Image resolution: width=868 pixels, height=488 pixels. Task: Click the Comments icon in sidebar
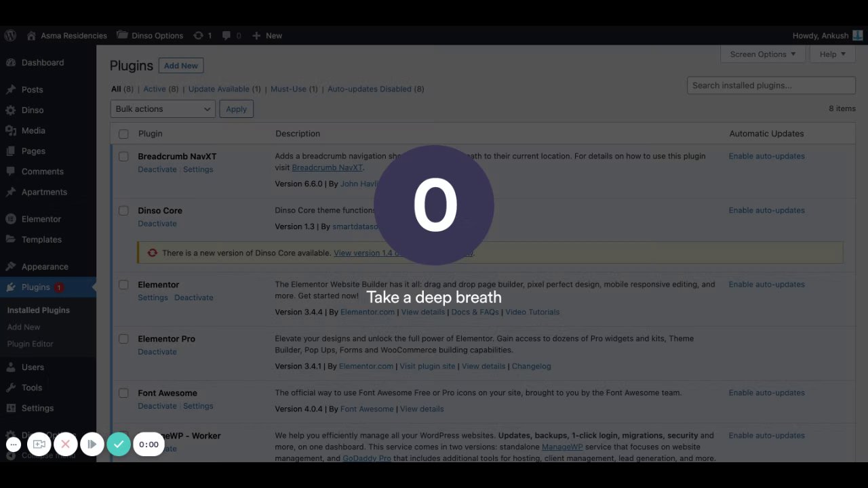point(11,171)
